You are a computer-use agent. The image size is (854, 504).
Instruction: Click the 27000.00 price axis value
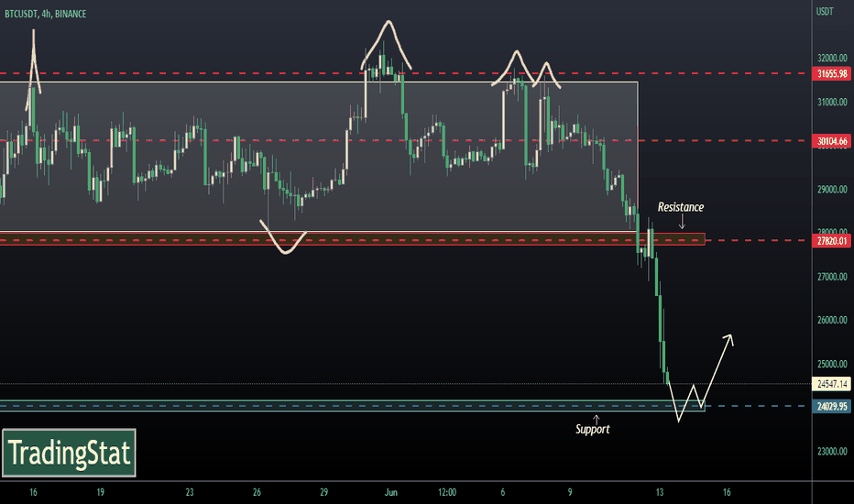click(x=832, y=276)
